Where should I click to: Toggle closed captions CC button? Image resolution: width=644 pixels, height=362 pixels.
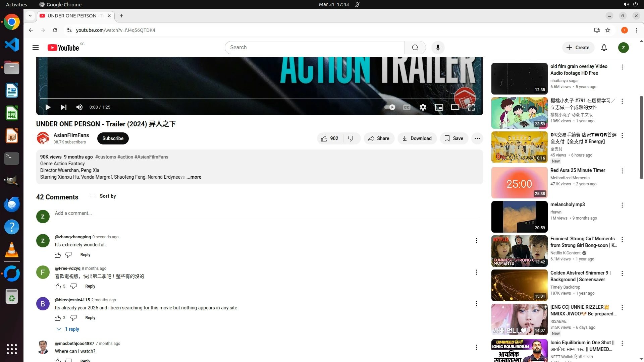coord(407,107)
